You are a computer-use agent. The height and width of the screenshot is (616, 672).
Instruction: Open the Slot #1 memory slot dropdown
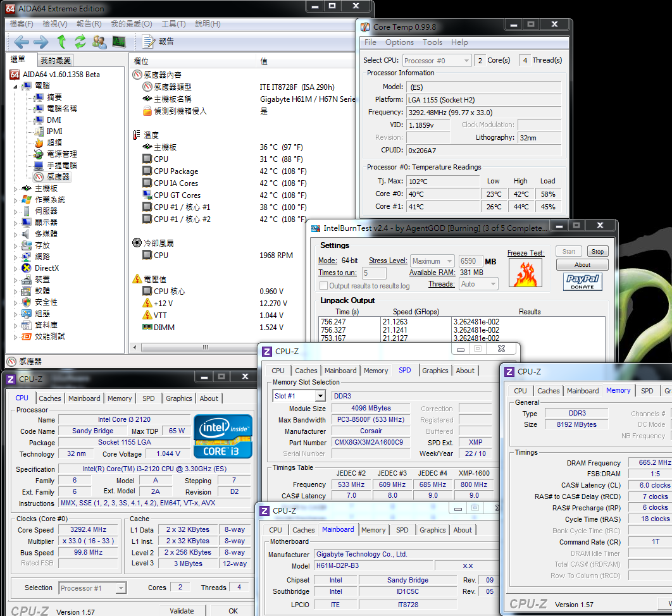tap(299, 396)
